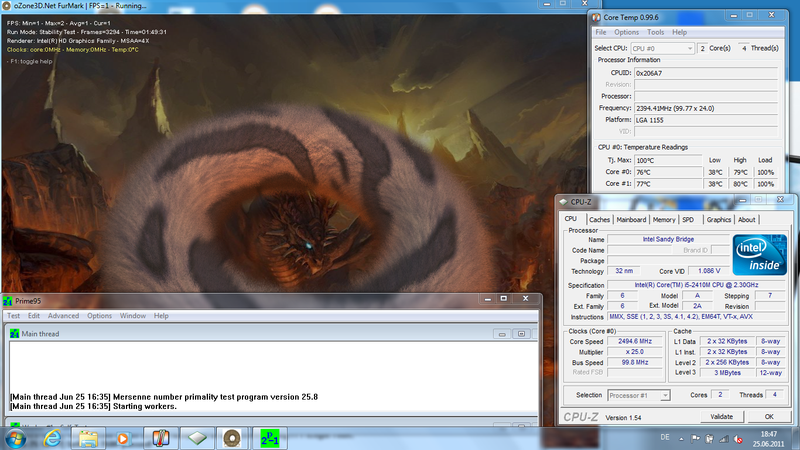
Task: Open Tools menu in Core Temp
Action: pos(656,32)
